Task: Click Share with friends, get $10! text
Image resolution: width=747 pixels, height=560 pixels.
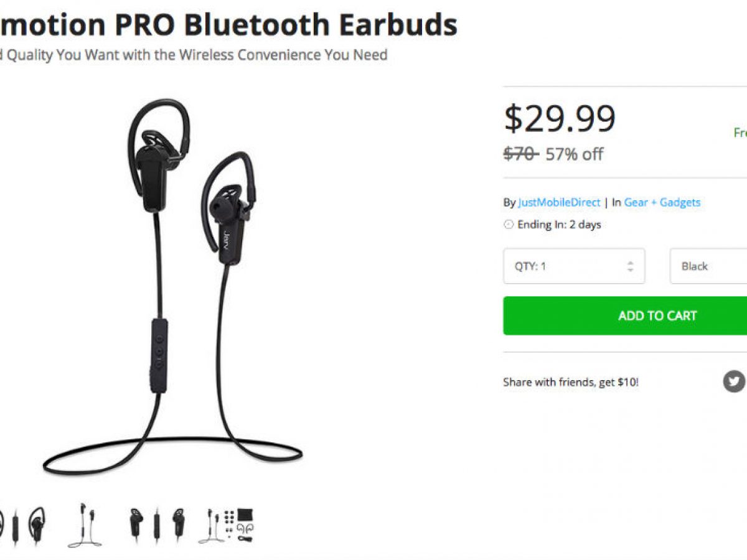Action: (571, 382)
